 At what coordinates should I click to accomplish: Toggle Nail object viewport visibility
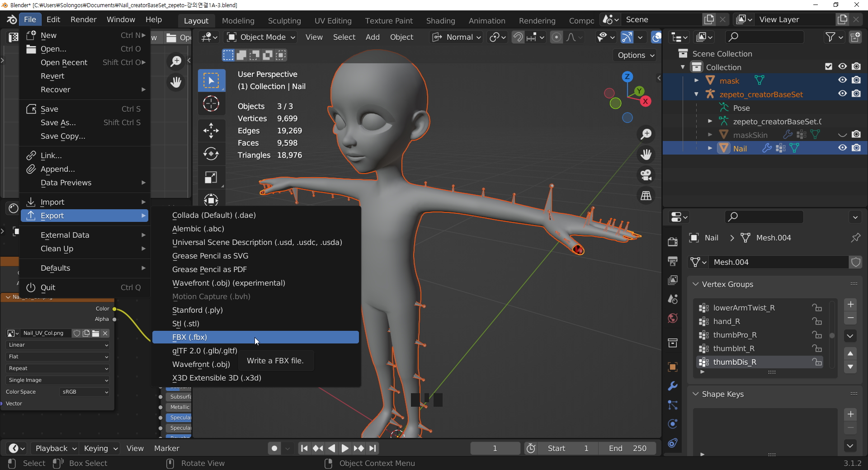click(x=843, y=148)
